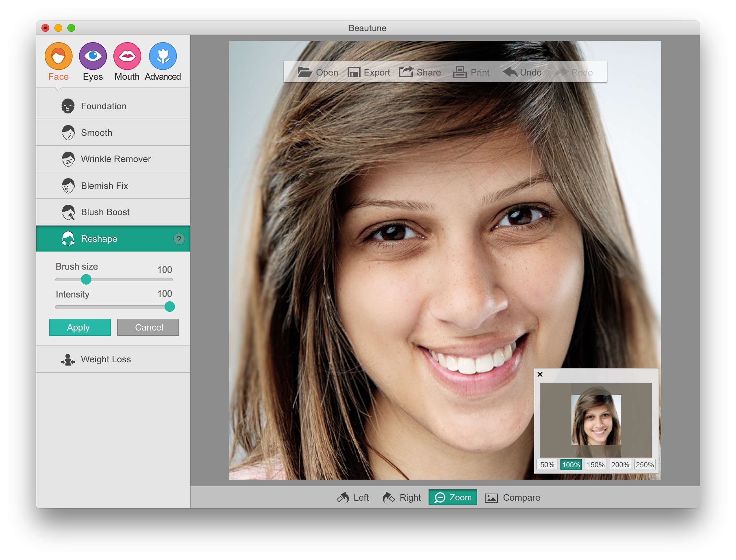
Task: Open the Eyes category icon
Action: pos(93,56)
